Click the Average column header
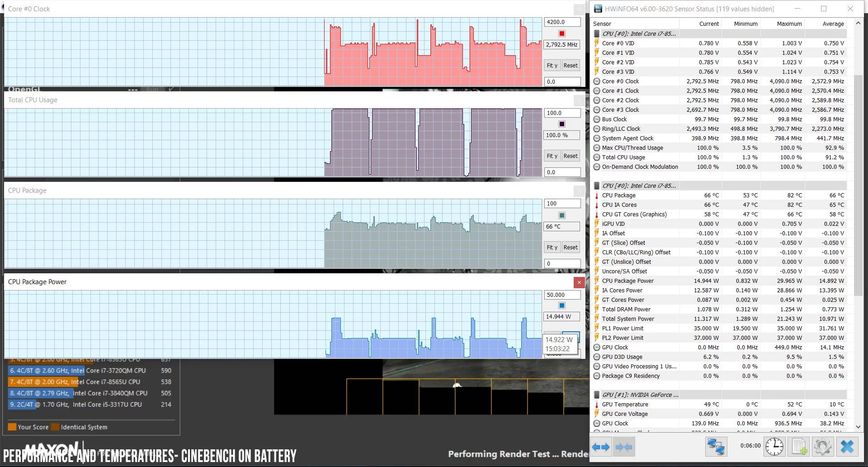Image resolution: width=868 pixels, height=467 pixels. tap(826, 24)
